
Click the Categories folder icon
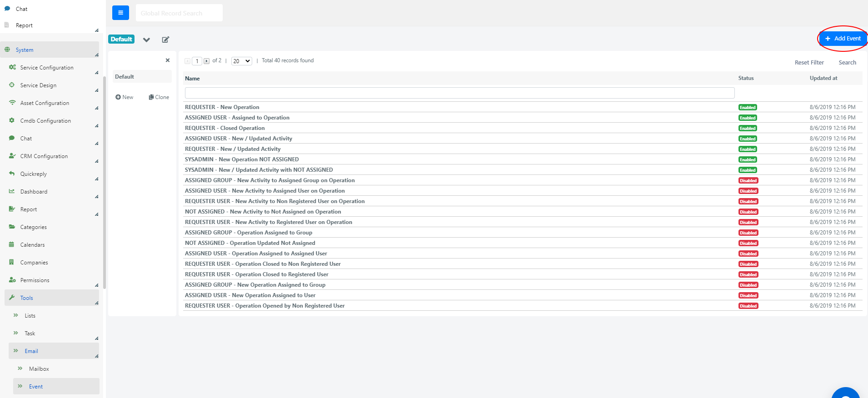[x=12, y=227]
